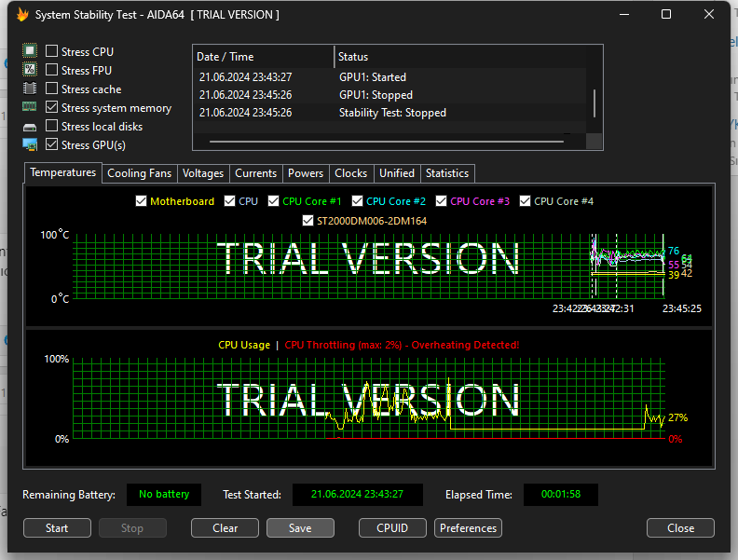Toggle the CPU Core #1 checkbox

point(273,201)
